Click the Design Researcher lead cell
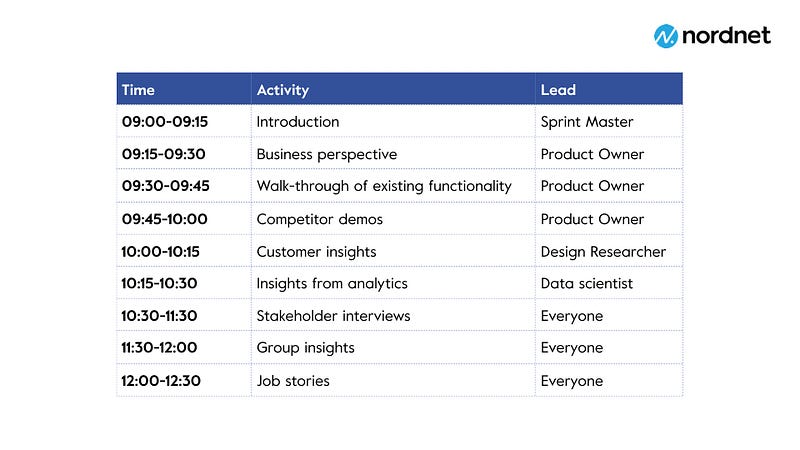This screenshot has height=450, width=800. (609, 251)
